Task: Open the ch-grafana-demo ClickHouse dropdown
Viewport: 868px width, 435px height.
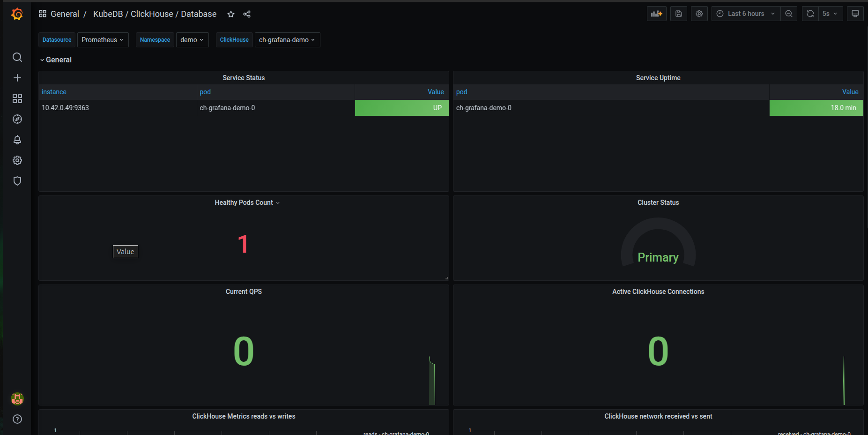Action: point(287,40)
